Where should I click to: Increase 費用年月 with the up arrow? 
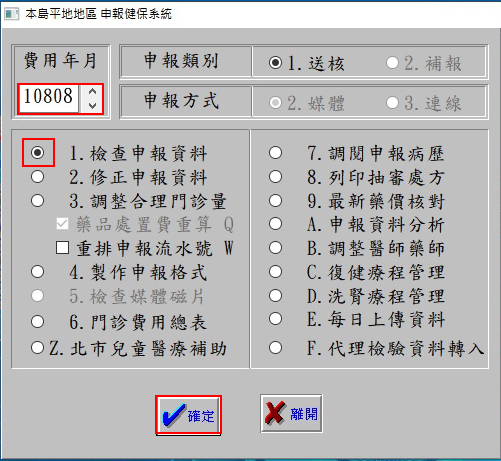click(92, 91)
